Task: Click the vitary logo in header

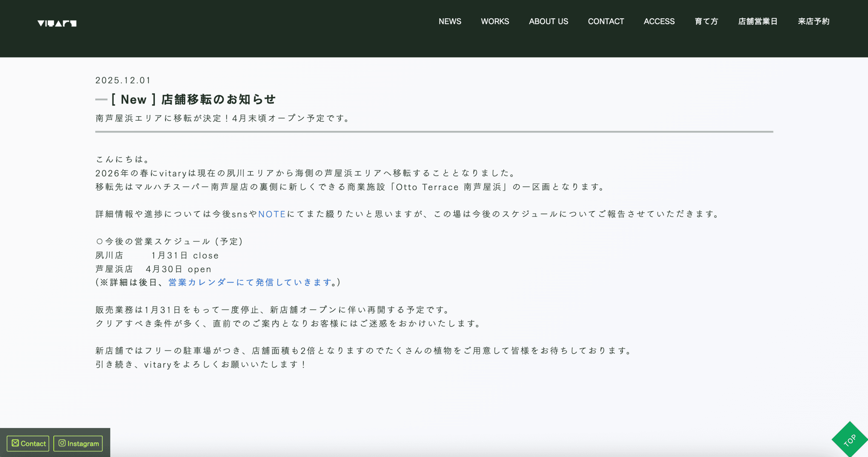Action: [x=57, y=23]
